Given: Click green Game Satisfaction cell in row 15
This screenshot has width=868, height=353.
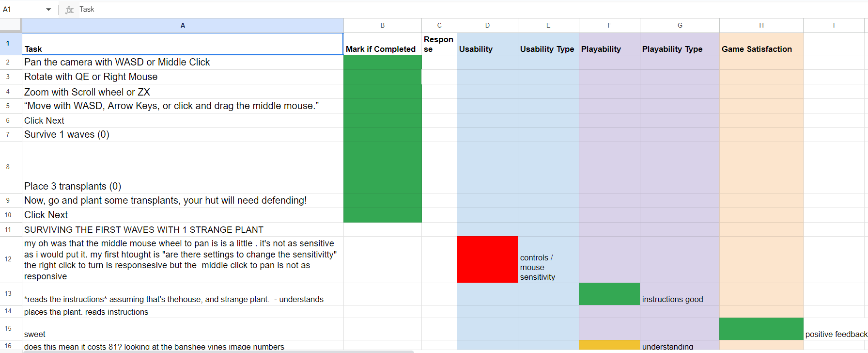Looking at the screenshot, I should pos(761,329).
